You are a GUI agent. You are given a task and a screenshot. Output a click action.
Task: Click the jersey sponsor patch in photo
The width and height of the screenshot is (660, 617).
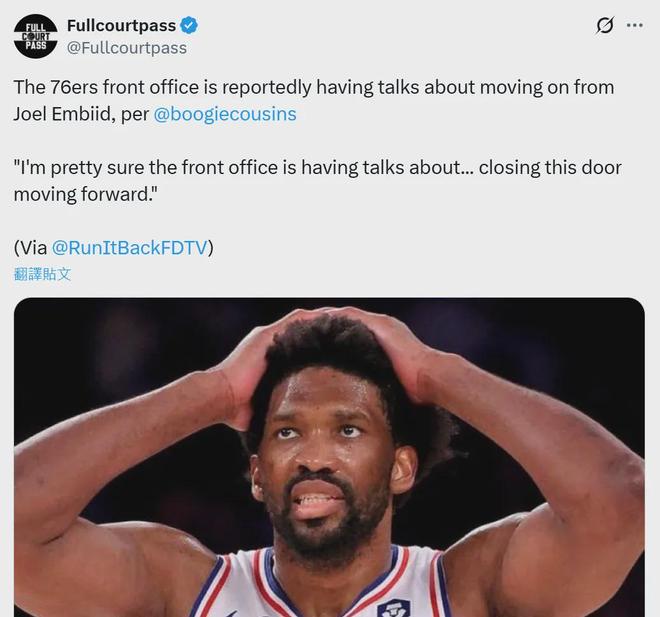(394, 608)
